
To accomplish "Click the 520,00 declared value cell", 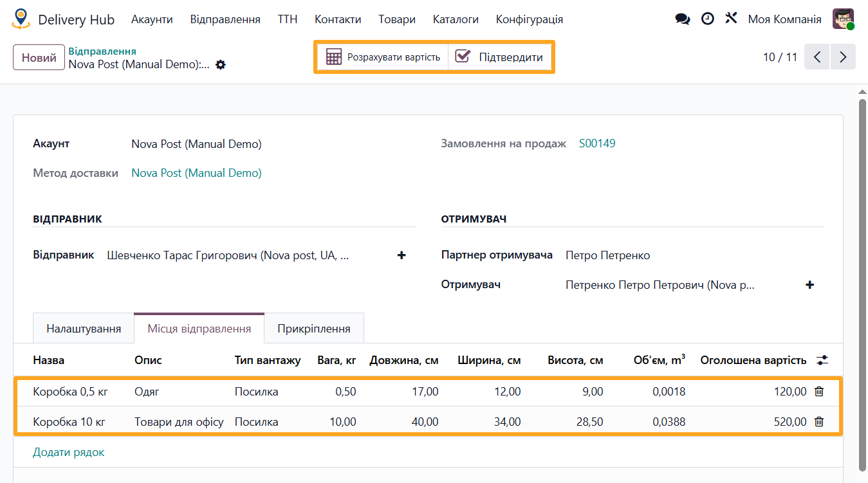I will pyautogui.click(x=790, y=422).
